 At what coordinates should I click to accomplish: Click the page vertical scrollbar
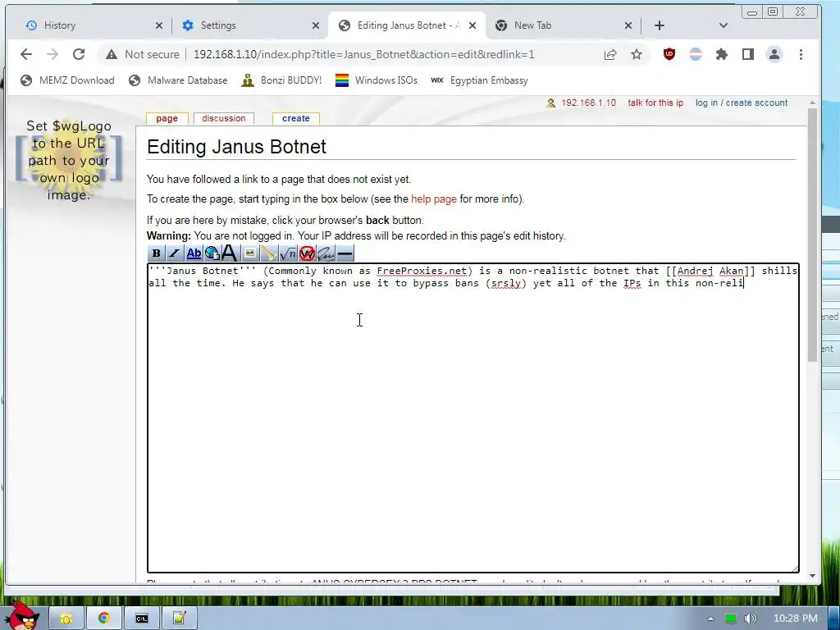click(813, 235)
